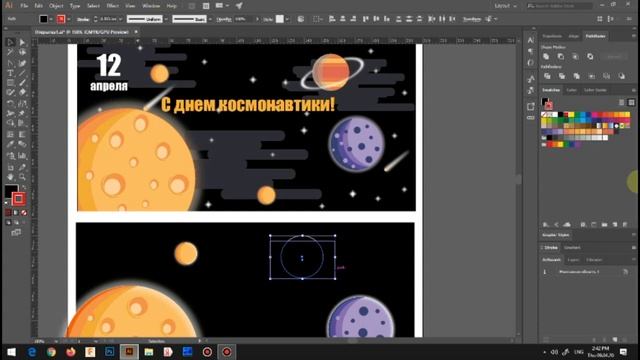Open Brush Definition dropdown
This screenshot has width=640, height=360.
point(210,19)
